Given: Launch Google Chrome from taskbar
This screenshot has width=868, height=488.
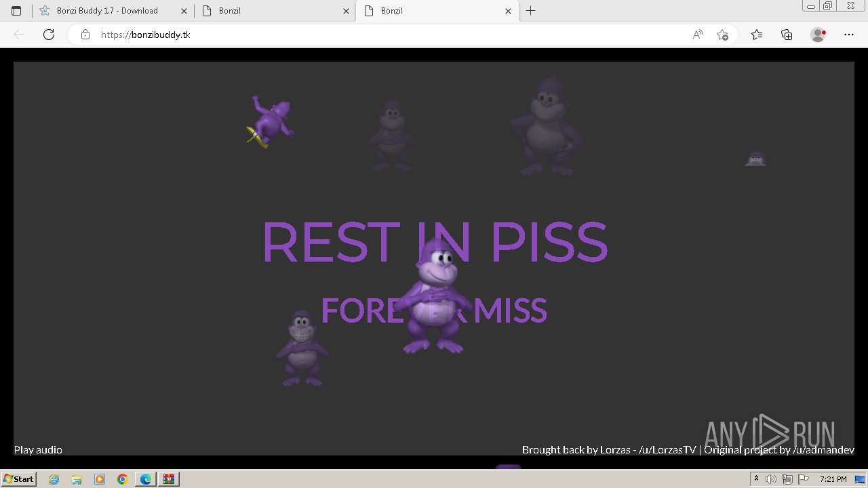Looking at the screenshot, I should pyautogui.click(x=123, y=479).
